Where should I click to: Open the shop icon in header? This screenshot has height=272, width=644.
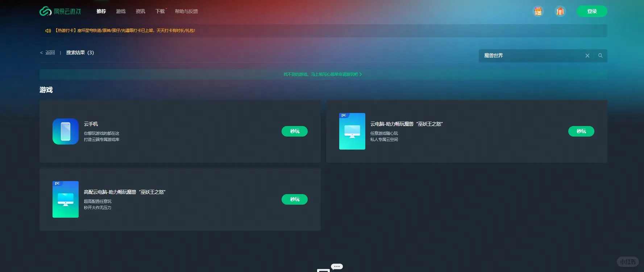pos(538,11)
